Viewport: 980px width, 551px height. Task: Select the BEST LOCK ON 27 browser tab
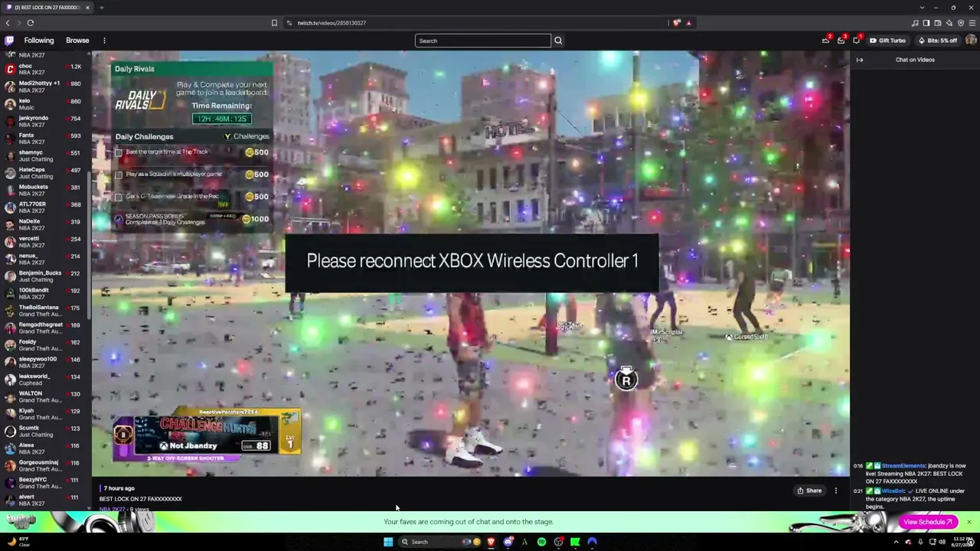click(46, 8)
